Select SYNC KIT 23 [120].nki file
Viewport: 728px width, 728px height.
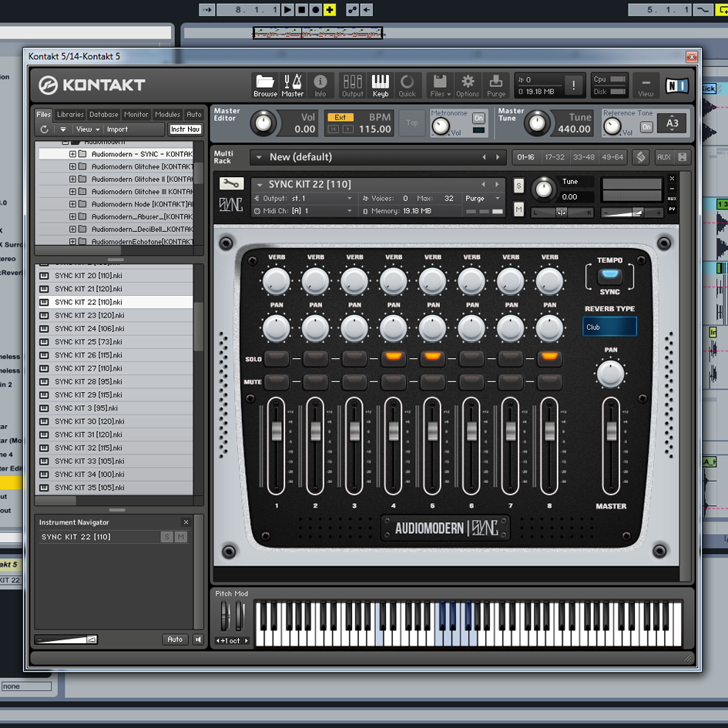[x=114, y=315]
